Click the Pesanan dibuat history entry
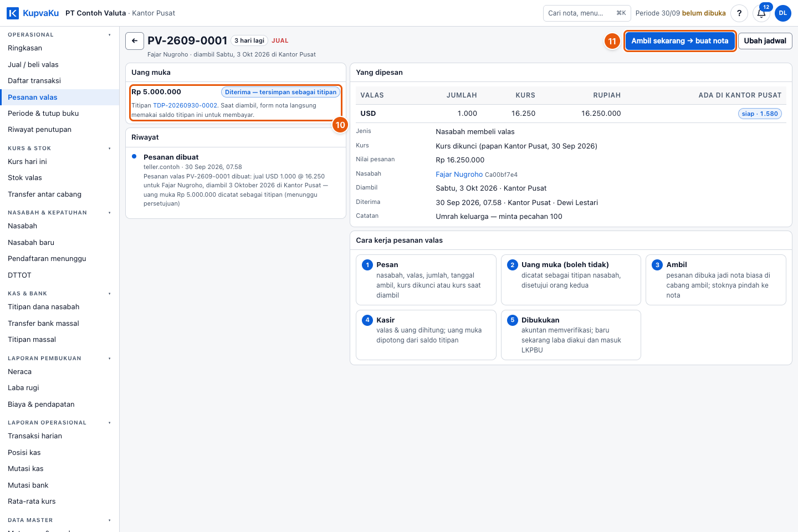 [236, 180]
